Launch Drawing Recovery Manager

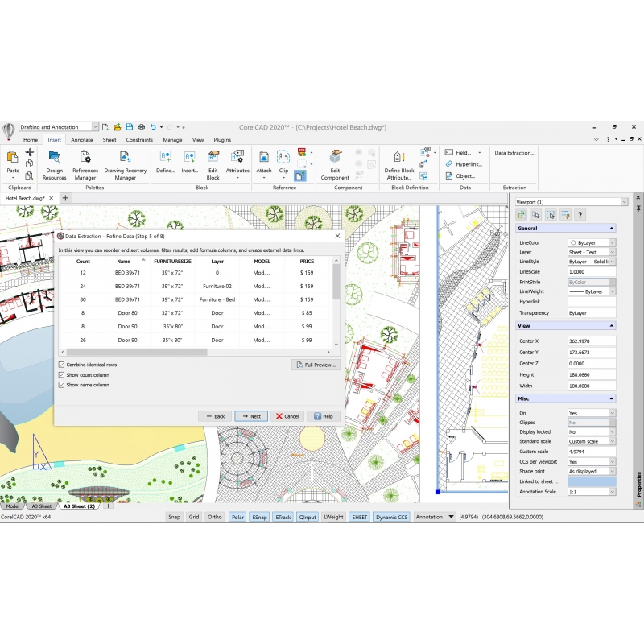126,165
